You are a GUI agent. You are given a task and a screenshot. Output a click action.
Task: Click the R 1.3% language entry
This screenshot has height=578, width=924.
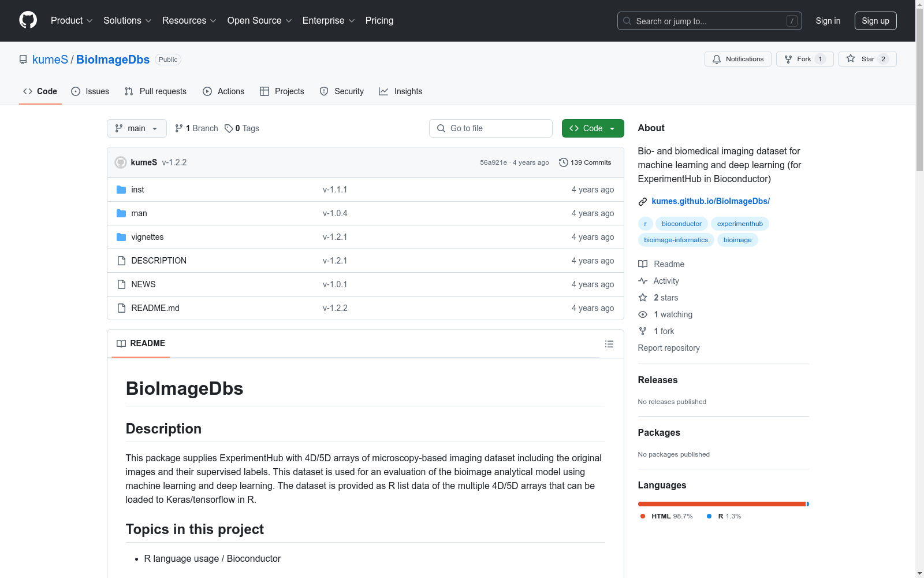[x=724, y=516]
